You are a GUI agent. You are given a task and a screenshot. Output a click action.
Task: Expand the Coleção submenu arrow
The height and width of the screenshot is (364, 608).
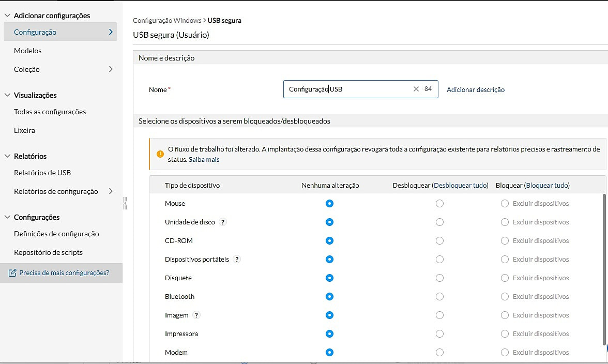coord(111,69)
